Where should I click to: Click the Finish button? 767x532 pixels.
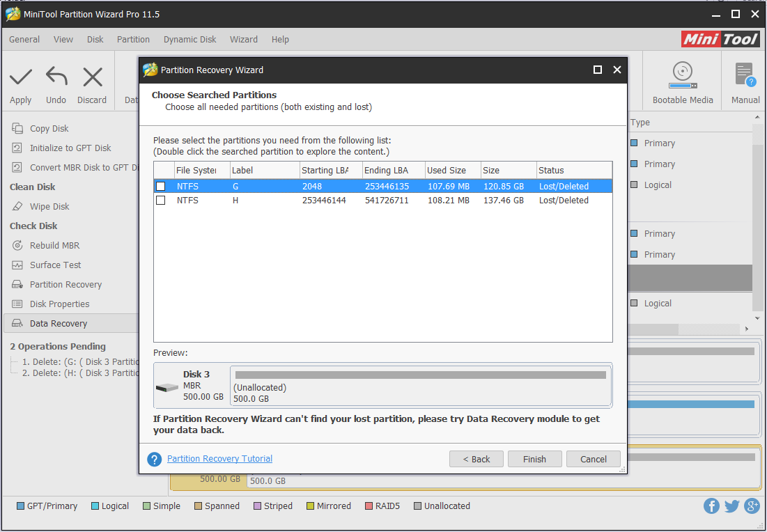pos(534,459)
